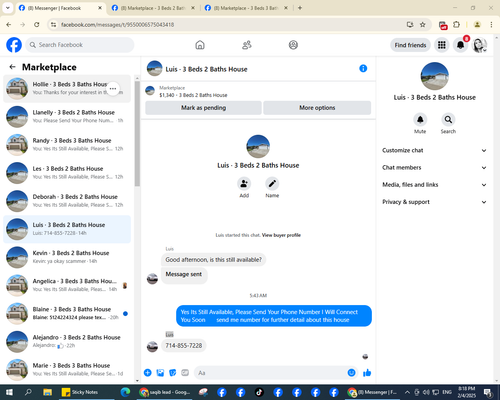Expand Chat members section
Viewport: 500px width, 400px height.
click(434, 167)
